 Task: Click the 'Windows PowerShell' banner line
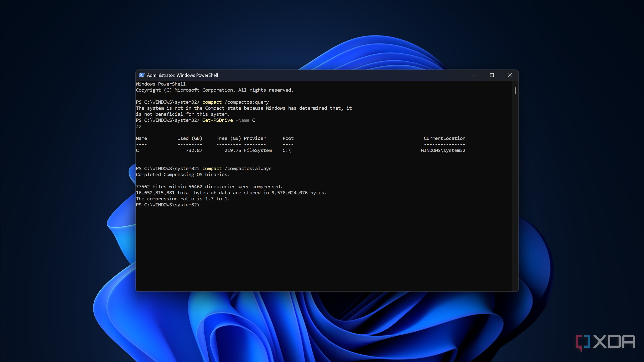pos(161,84)
